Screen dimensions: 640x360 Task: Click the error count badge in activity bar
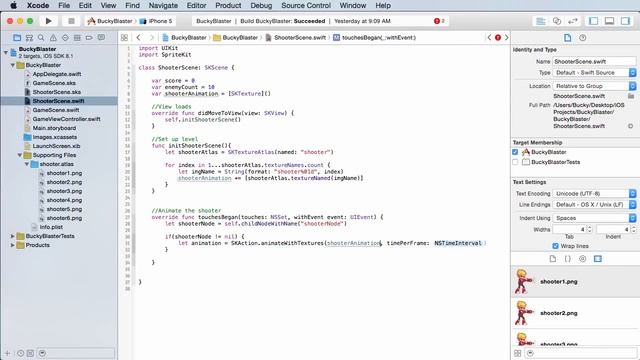tap(439, 21)
